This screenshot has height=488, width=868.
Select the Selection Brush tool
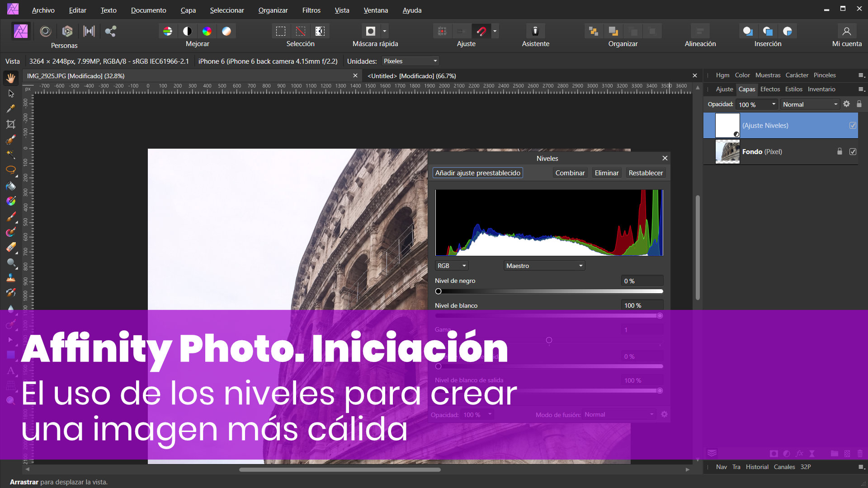coord(11,140)
